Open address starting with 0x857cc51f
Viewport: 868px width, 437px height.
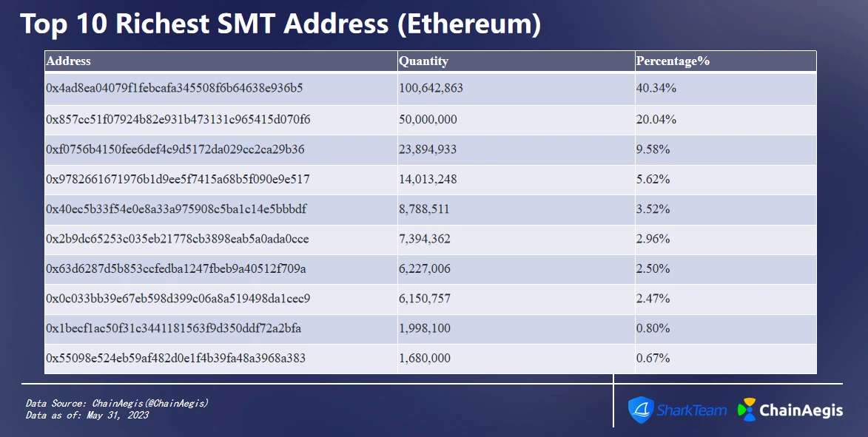[x=178, y=119]
